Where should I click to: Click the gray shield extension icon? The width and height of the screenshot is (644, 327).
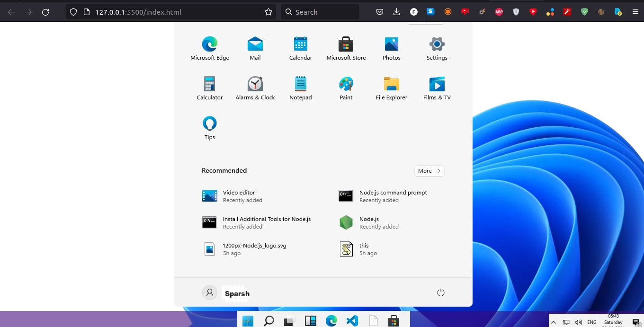(516, 12)
